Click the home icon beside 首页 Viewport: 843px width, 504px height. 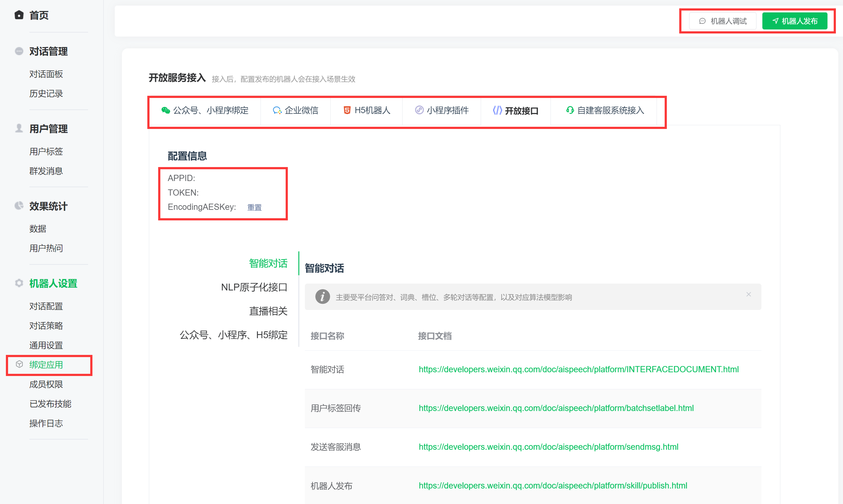(19, 15)
